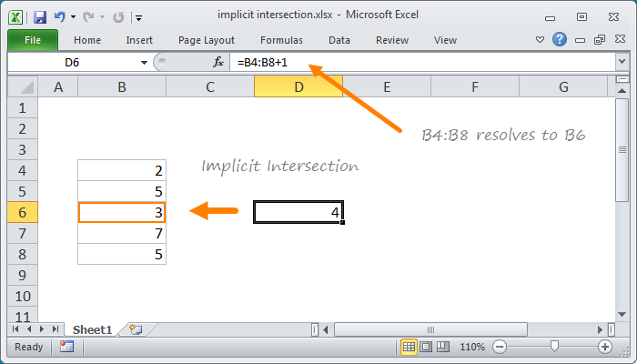Zoom out with the minus button
The height and width of the screenshot is (364, 637).
(x=500, y=347)
